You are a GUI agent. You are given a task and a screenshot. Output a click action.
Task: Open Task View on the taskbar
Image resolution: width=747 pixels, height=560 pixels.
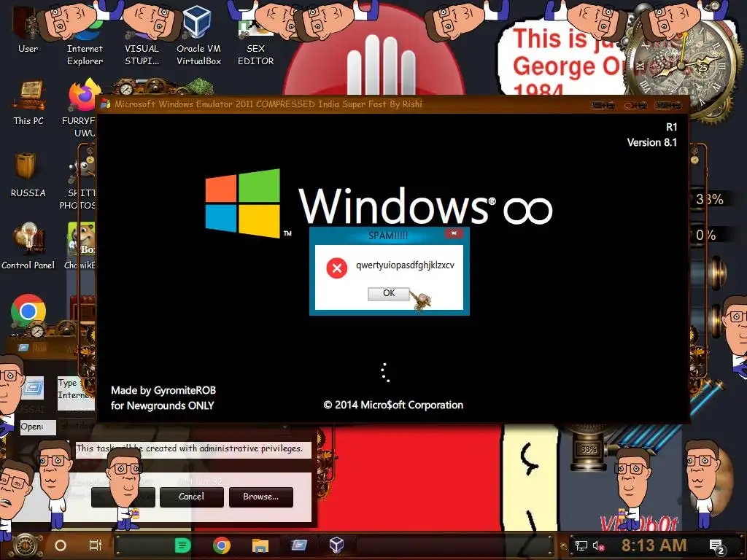[x=96, y=545]
